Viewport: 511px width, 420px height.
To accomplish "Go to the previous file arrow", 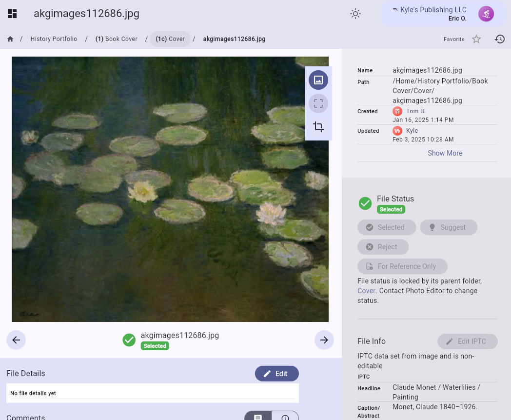I will click(x=16, y=340).
